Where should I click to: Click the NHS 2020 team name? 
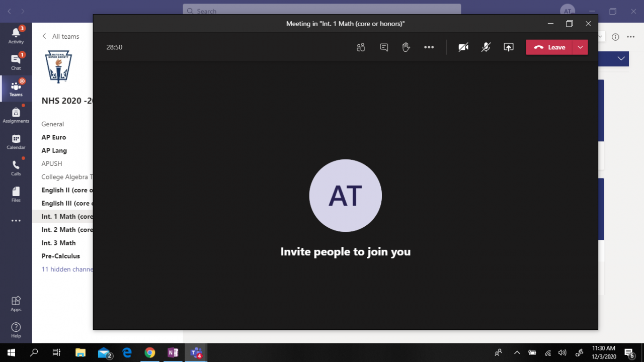click(67, 101)
